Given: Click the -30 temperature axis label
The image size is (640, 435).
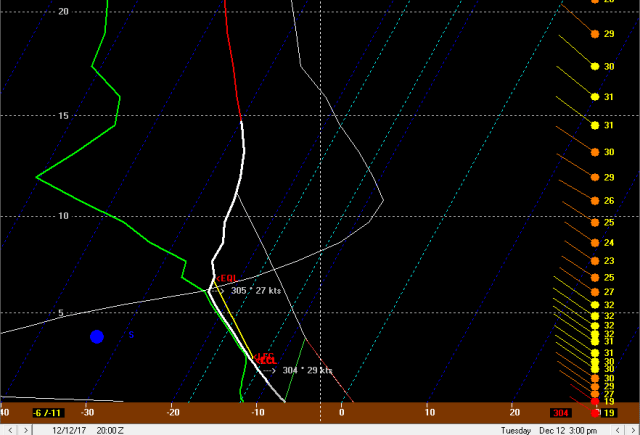Looking at the screenshot, I should (x=87, y=412).
